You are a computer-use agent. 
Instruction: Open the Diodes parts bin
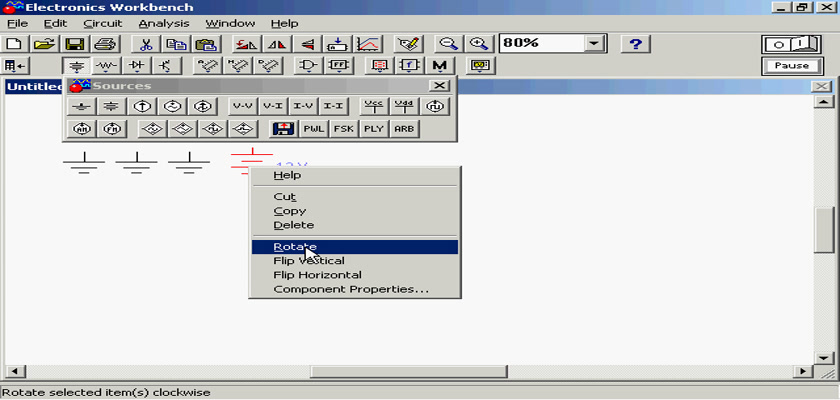(137, 66)
